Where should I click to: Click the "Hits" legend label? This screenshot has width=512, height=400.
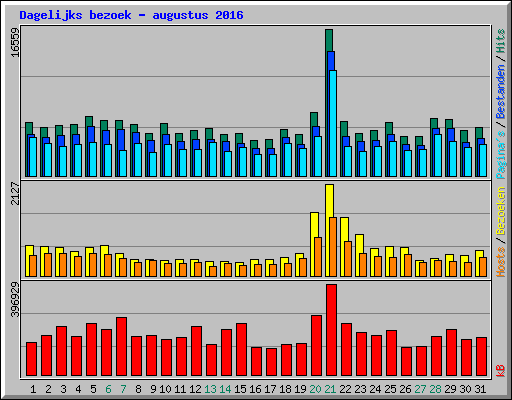tap(501, 41)
